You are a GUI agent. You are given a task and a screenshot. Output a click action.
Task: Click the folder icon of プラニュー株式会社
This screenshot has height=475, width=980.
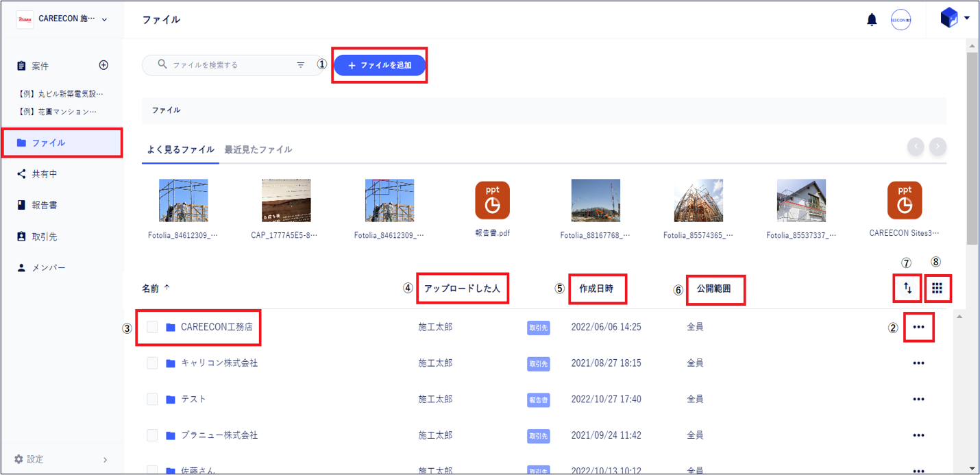tap(171, 435)
